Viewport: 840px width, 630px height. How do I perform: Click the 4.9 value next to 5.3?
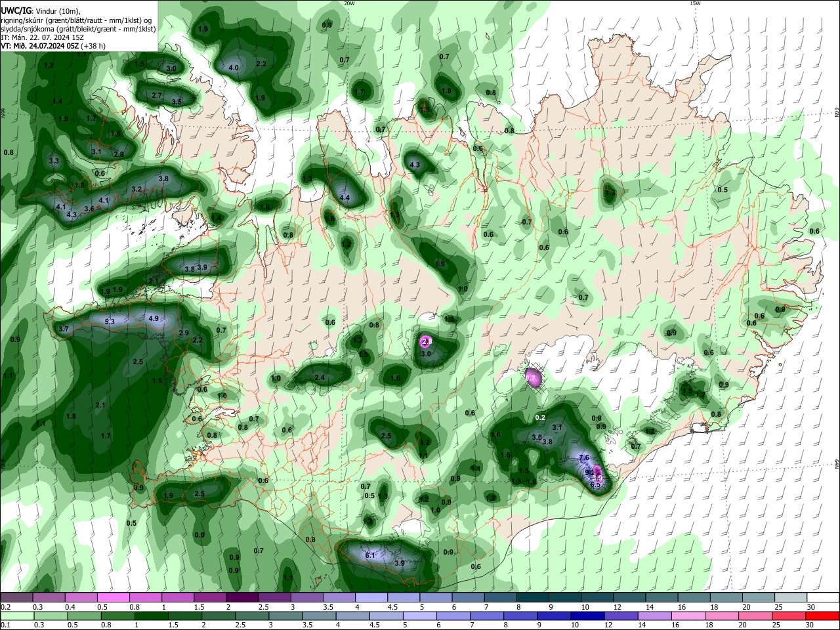click(x=154, y=318)
